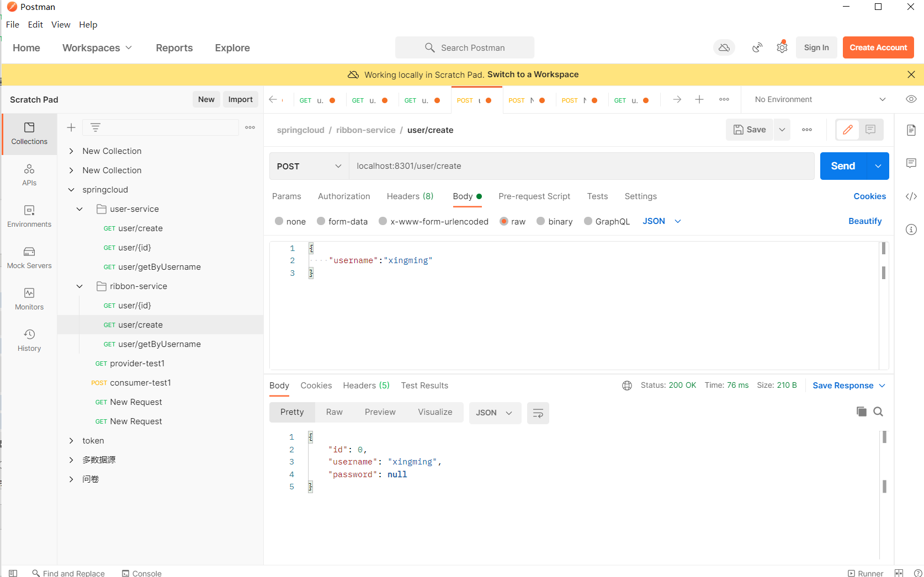Open the code snippet icon

911,196
